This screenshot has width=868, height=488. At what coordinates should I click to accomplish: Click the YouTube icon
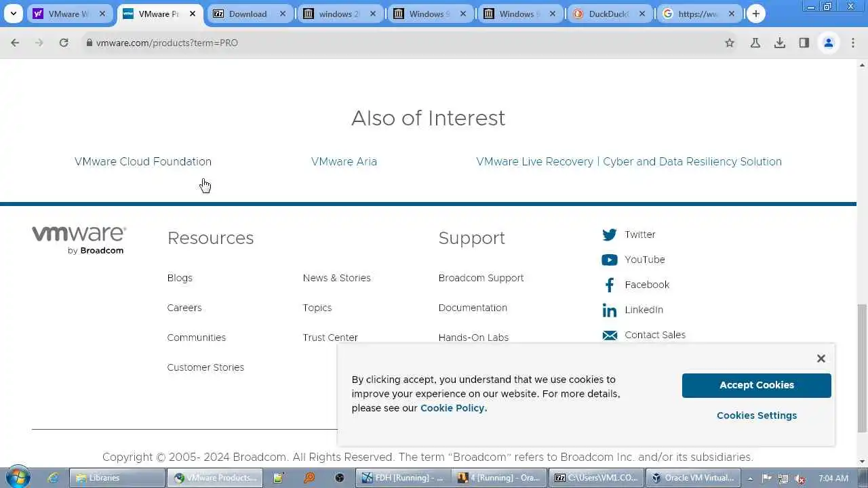[610, 260]
